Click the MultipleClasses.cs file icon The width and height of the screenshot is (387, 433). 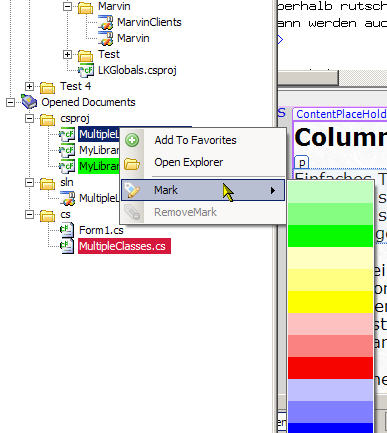tap(67, 246)
